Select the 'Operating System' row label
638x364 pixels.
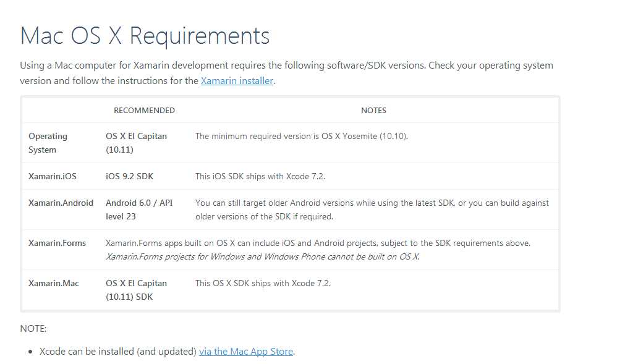pyautogui.click(x=48, y=143)
